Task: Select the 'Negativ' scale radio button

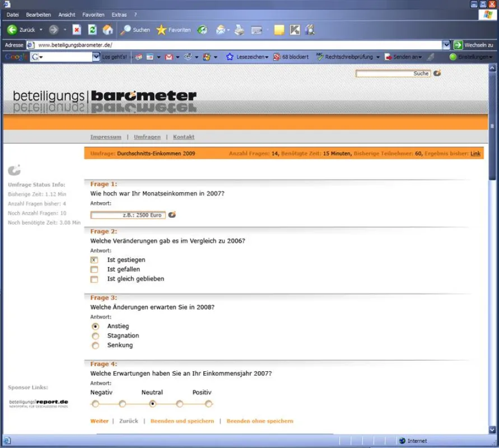Action: click(95, 404)
